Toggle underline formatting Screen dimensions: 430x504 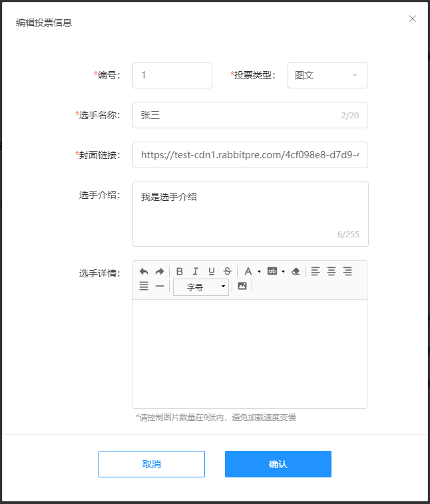point(212,271)
